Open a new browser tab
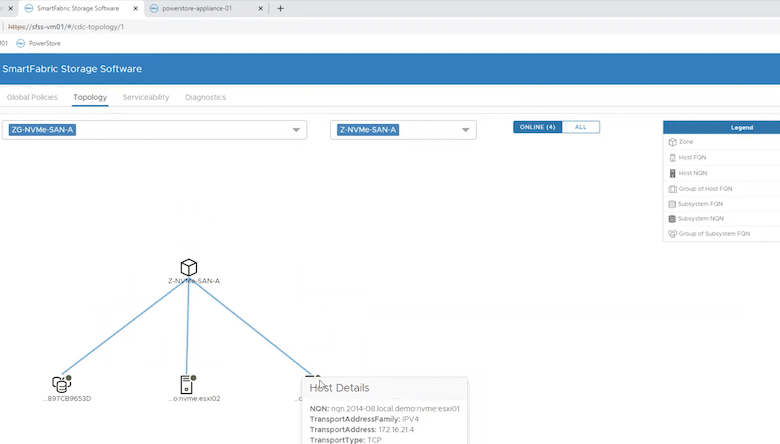 point(281,8)
